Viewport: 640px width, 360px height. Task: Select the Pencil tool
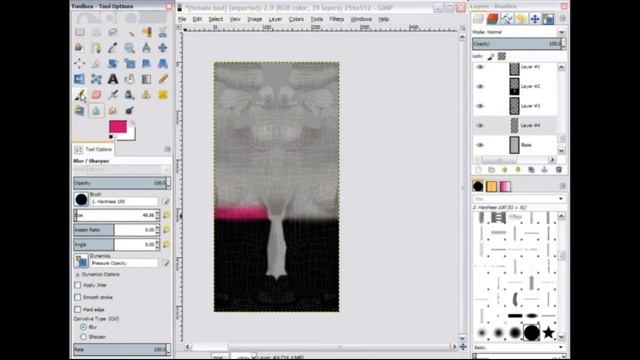tap(163, 79)
